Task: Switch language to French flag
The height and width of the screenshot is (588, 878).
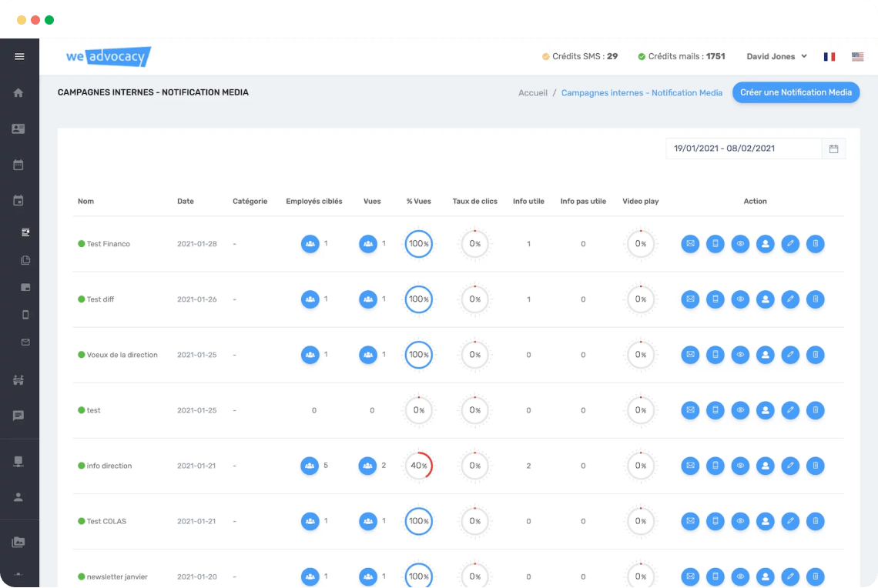Action: 829,56
